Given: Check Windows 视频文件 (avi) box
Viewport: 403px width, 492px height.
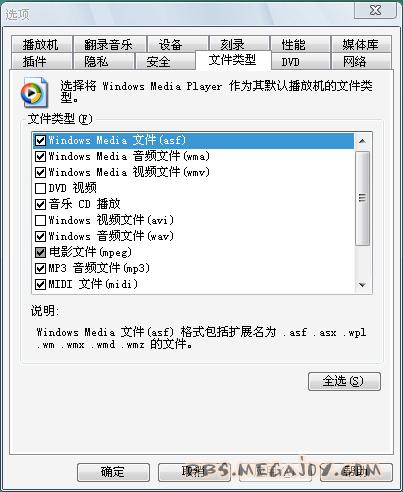Looking at the screenshot, I should [x=40, y=220].
